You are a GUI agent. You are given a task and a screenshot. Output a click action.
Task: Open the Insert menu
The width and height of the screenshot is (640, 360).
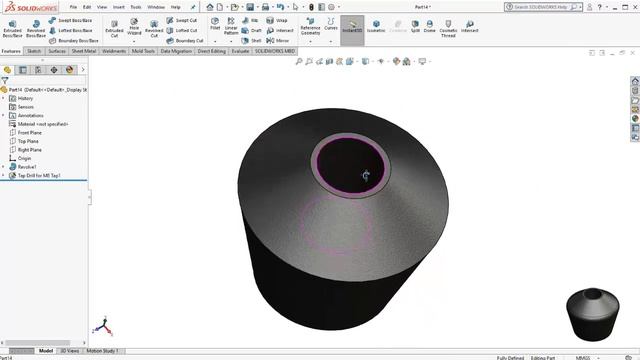click(x=119, y=7)
